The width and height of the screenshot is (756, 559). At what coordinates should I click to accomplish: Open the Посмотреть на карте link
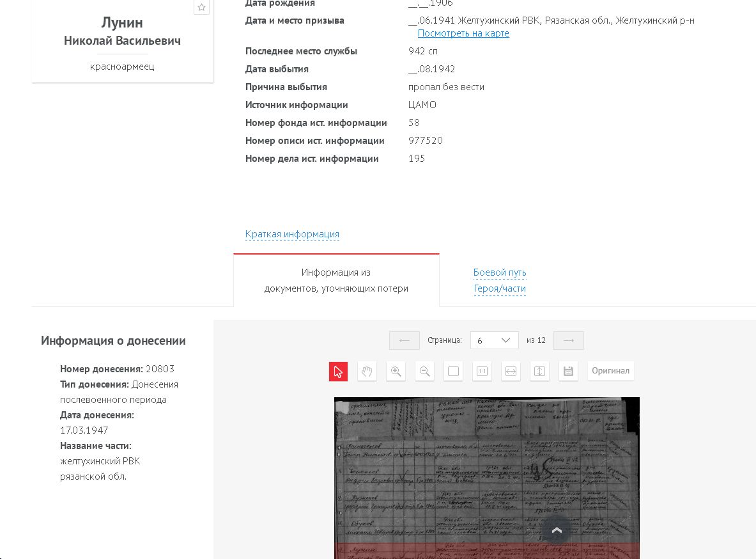[463, 33]
